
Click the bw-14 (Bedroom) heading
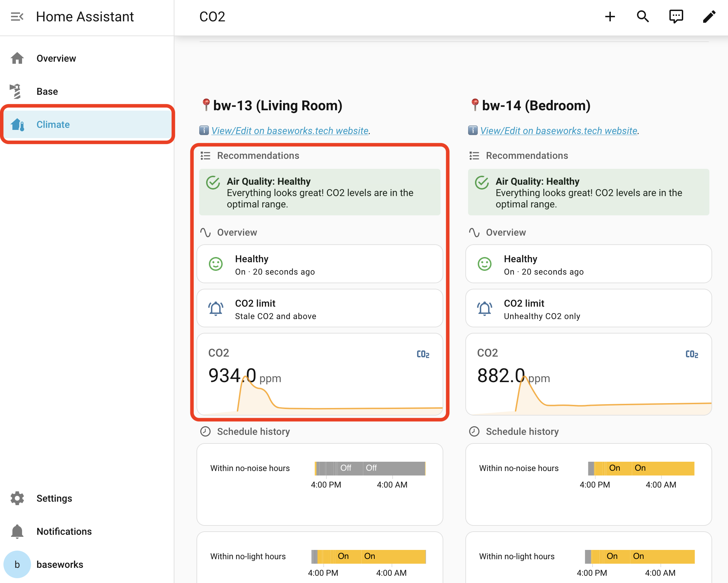point(536,105)
